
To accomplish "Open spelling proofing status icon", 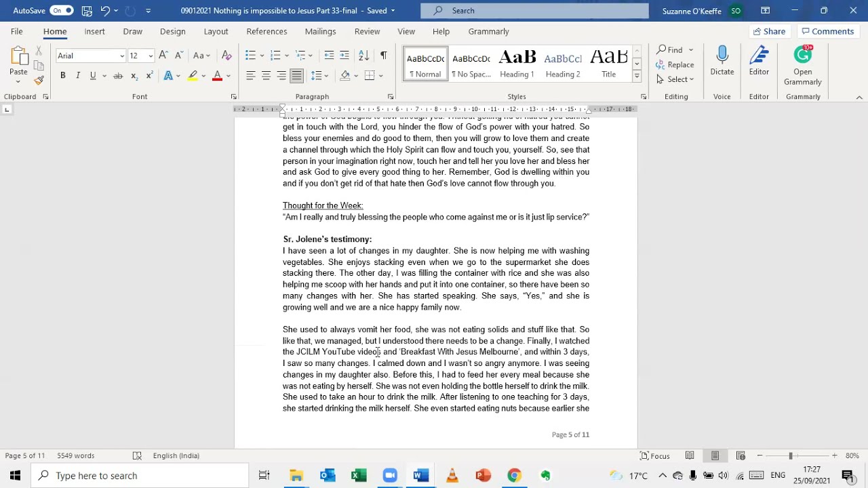I will point(137,455).
